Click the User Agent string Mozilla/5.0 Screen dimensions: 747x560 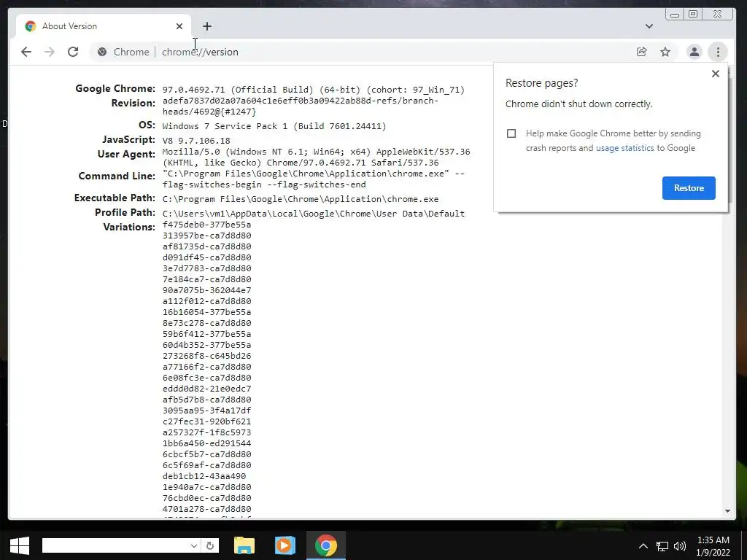click(317, 157)
